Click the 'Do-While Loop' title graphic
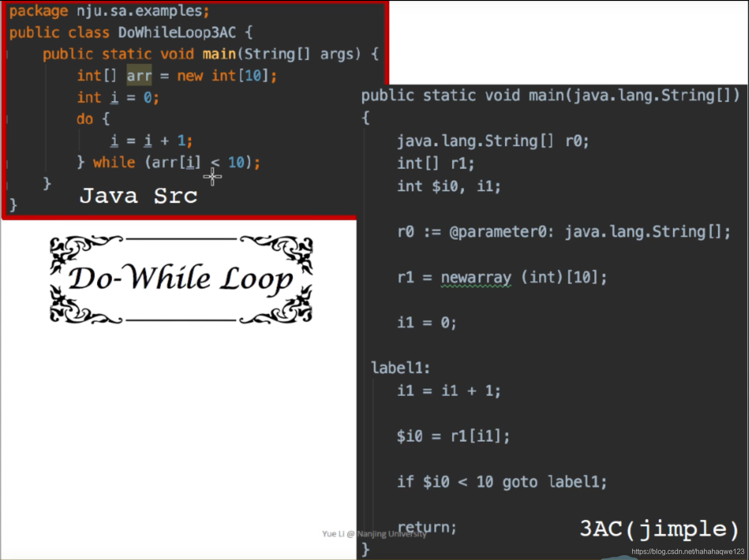Viewport: 749px width, 560px height. coord(181,280)
